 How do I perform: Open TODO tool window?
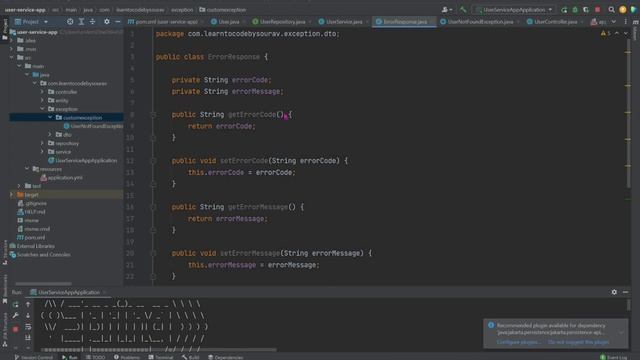[96, 357]
